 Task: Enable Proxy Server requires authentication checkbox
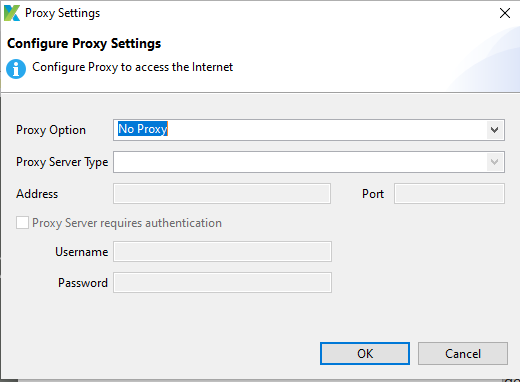pos(22,223)
